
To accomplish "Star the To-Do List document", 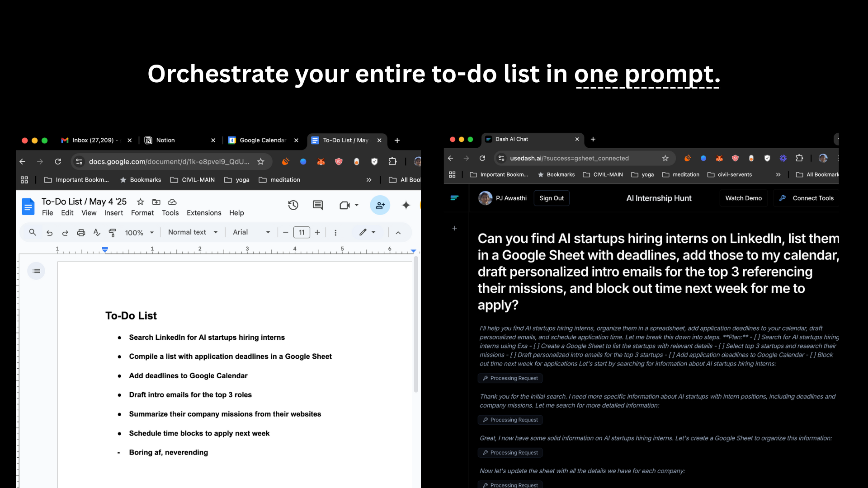I will 141,202.
